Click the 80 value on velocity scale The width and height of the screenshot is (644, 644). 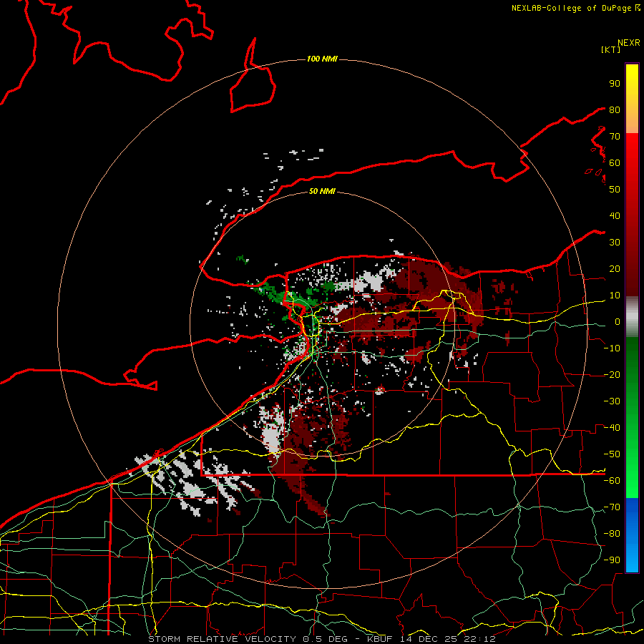coord(615,109)
